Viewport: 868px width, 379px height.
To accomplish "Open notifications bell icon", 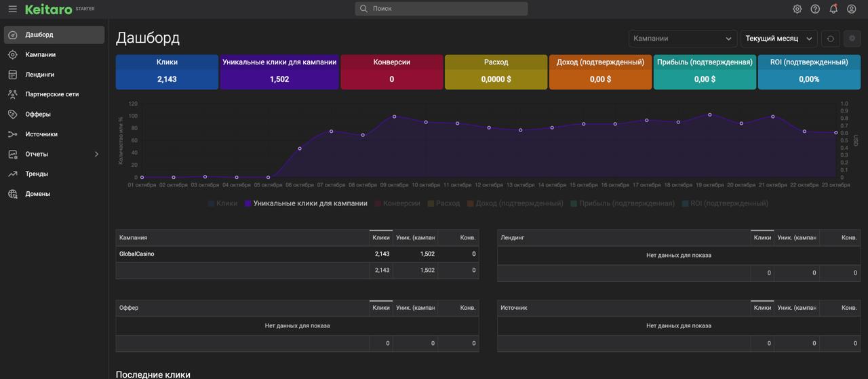I will [x=833, y=9].
